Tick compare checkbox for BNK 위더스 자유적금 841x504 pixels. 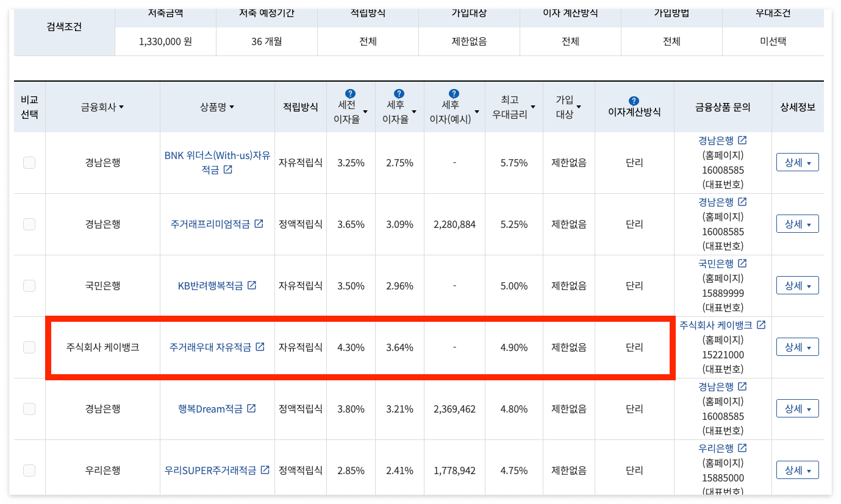point(29,163)
